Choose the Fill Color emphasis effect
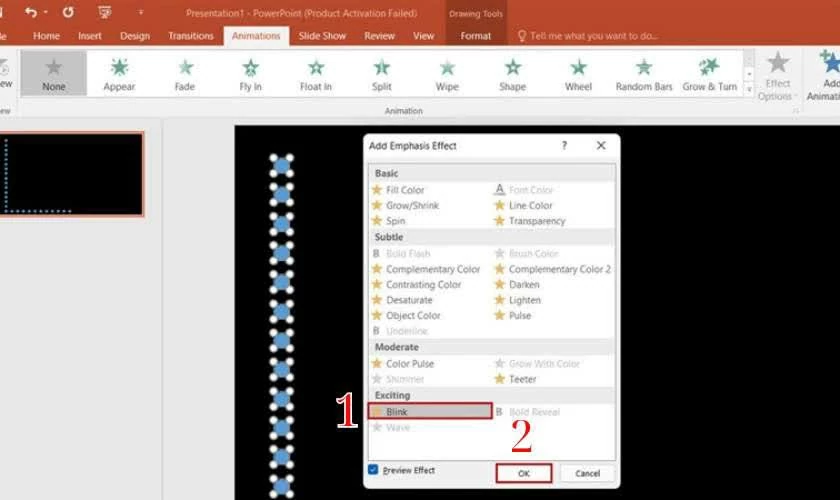The height and width of the screenshot is (500, 840). click(x=405, y=190)
